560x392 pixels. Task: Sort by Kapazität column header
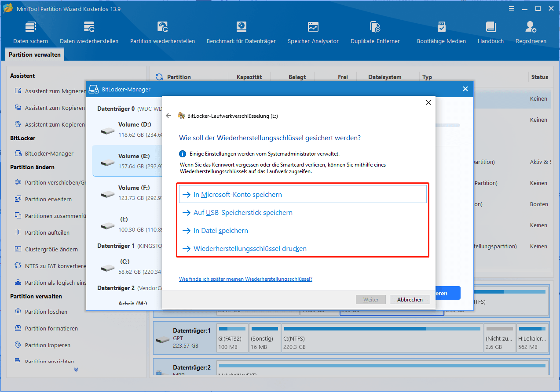click(249, 77)
